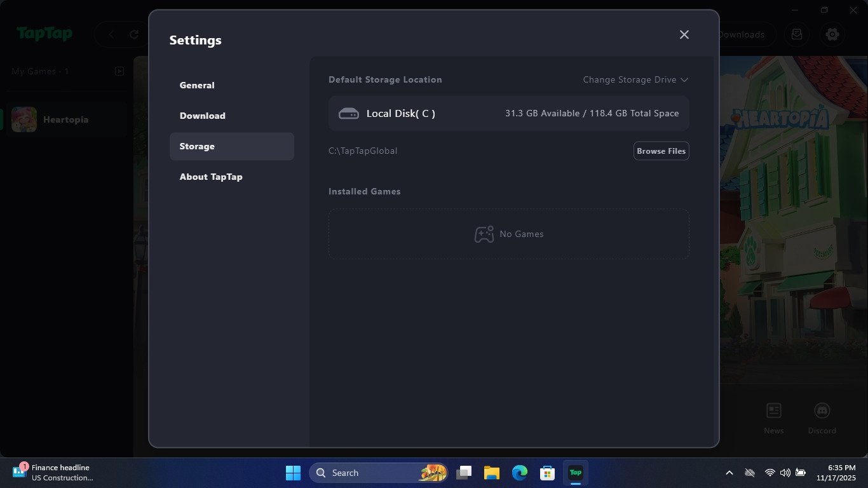Open the Discord icon
This screenshot has width=868, height=488.
pyautogui.click(x=822, y=411)
